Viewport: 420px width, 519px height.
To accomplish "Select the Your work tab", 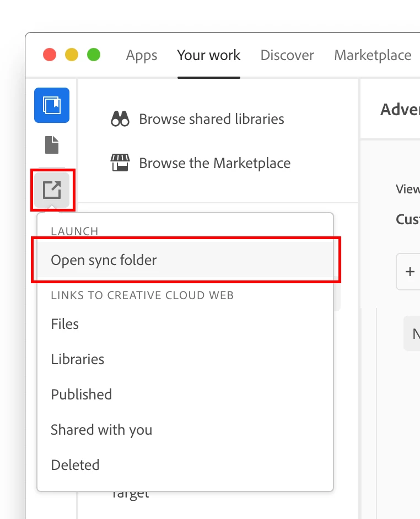I will click(x=209, y=55).
